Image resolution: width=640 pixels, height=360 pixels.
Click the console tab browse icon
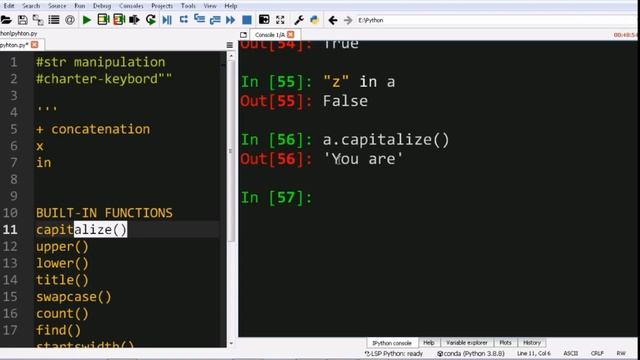243,35
